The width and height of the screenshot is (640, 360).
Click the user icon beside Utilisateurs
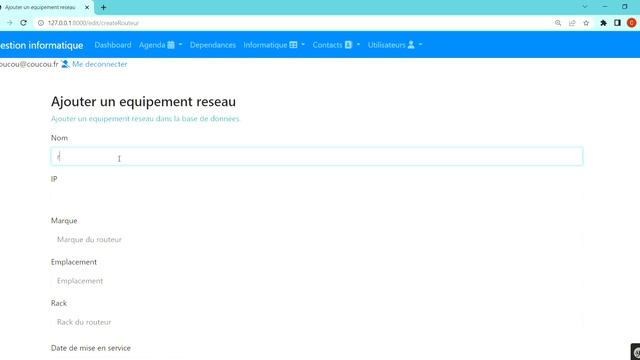tap(411, 45)
